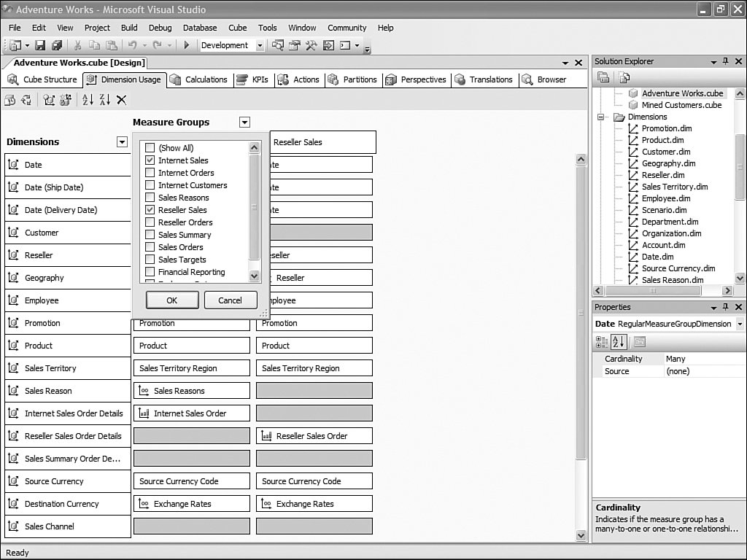Open the Development configuration dropdown
This screenshot has width=747, height=560.
260,45
